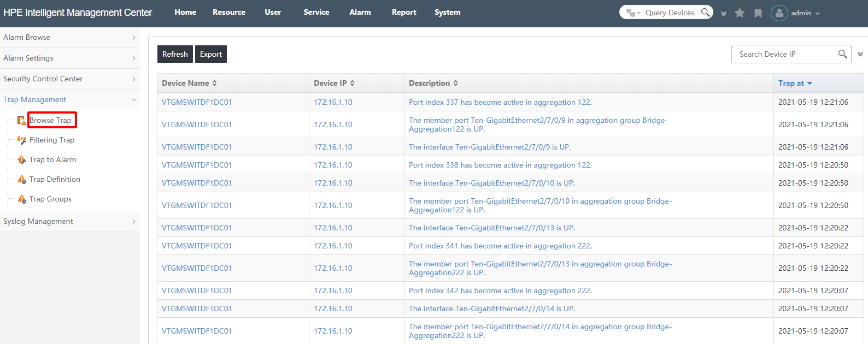Click the Query Devices magnifier icon

pos(706,12)
